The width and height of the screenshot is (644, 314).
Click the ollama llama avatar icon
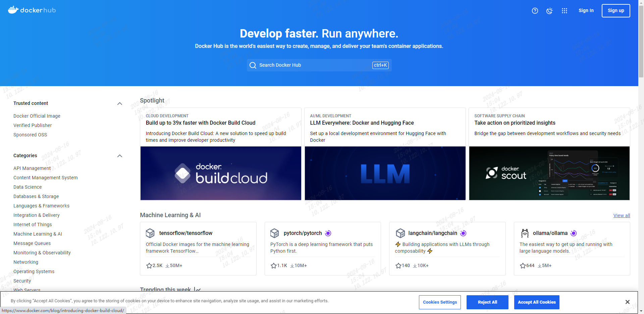525,233
